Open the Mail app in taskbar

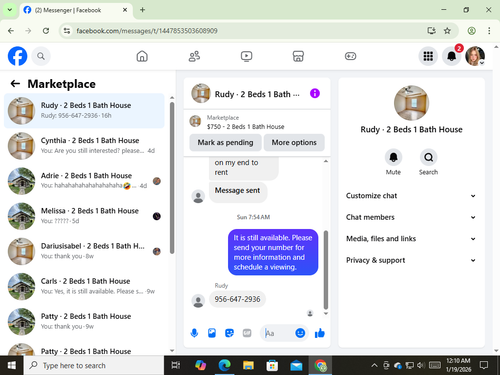click(296, 365)
